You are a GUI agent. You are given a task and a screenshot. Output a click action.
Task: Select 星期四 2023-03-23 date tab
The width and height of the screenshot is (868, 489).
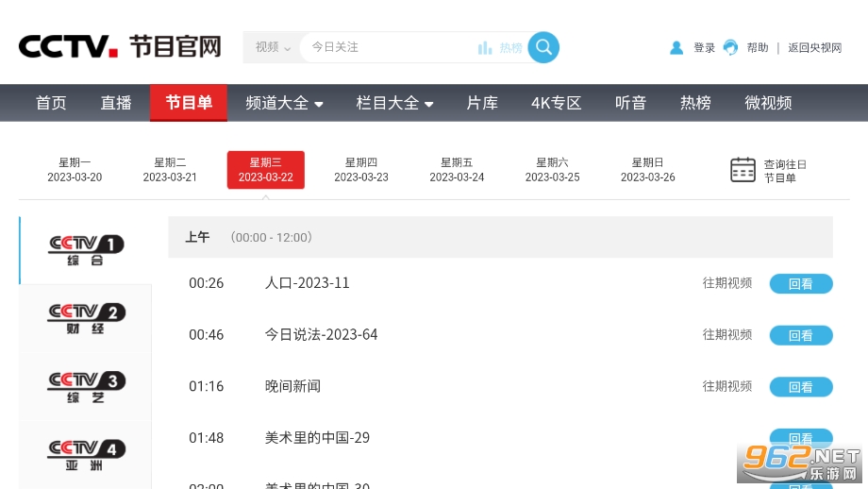(x=360, y=170)
